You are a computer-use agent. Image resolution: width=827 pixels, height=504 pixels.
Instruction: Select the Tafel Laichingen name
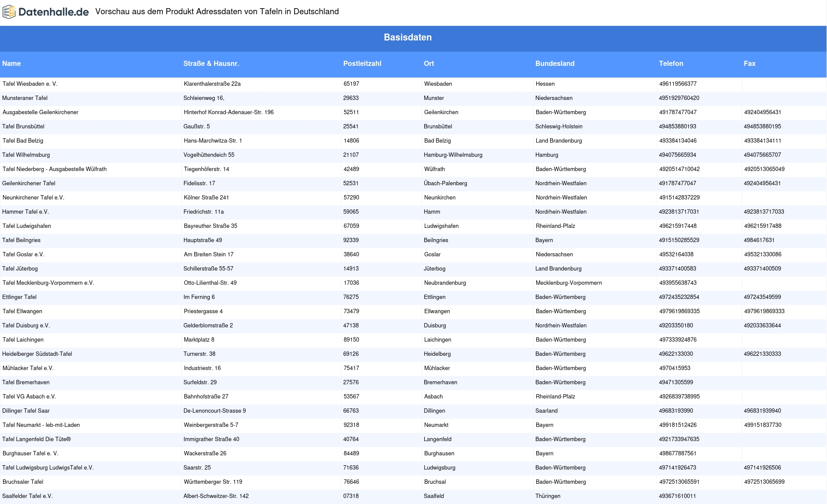23,340
